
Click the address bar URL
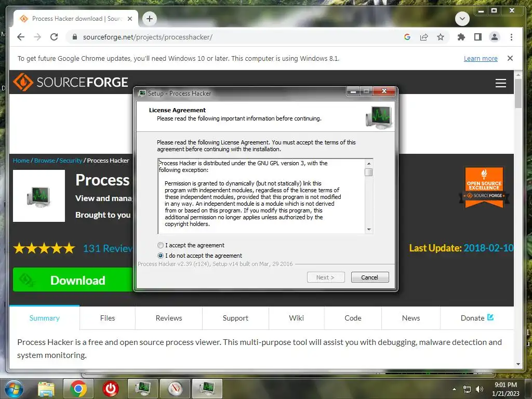(x=148, y=37)
